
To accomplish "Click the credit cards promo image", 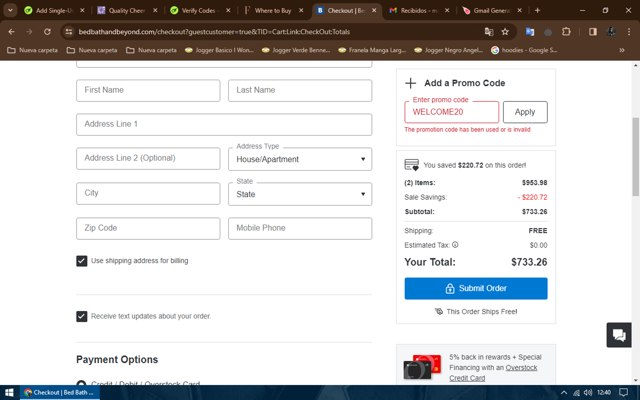I will click(422, 366).
